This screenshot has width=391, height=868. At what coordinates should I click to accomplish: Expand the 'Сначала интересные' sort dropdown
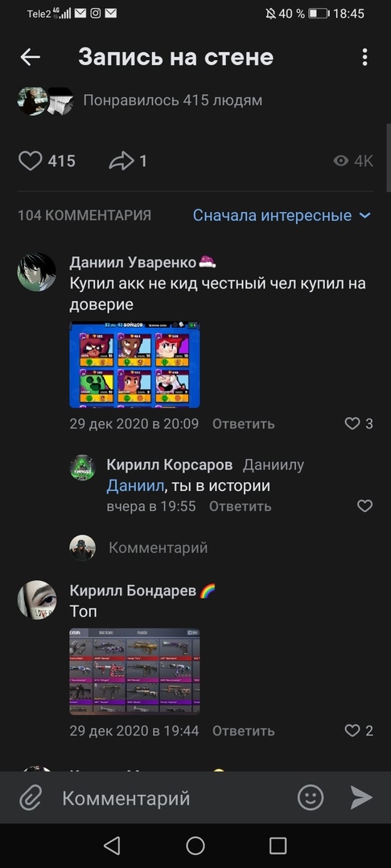pyautogui.click(x=282, y=215)
